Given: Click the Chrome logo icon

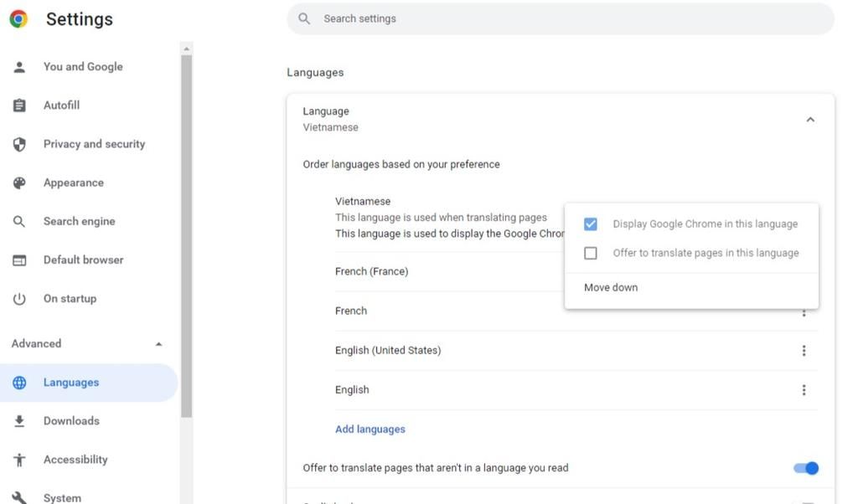Looking at the screenshot, I should coord(18,19).
